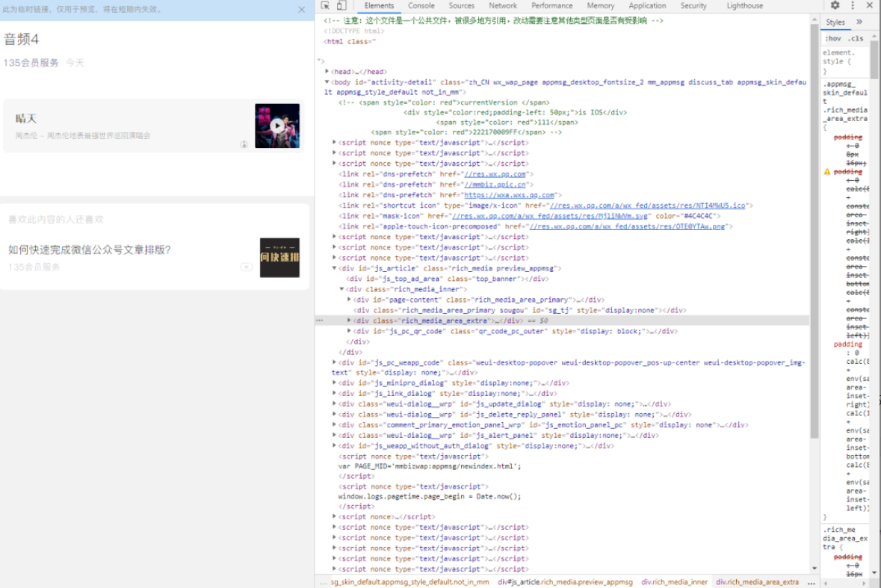Image resolution: width=881 pixels, height=588 pixels.
Task: Show more Styles pane tabs chevron
Action: point(859,22)
